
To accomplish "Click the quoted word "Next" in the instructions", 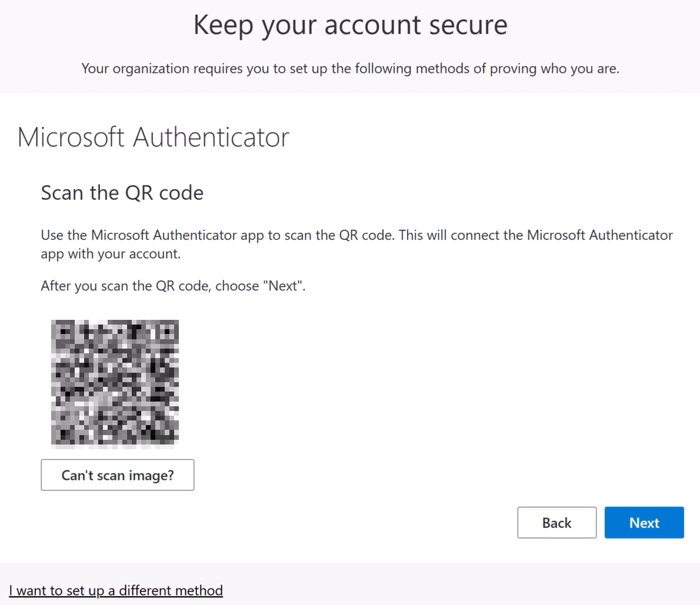I will [284, 286].
